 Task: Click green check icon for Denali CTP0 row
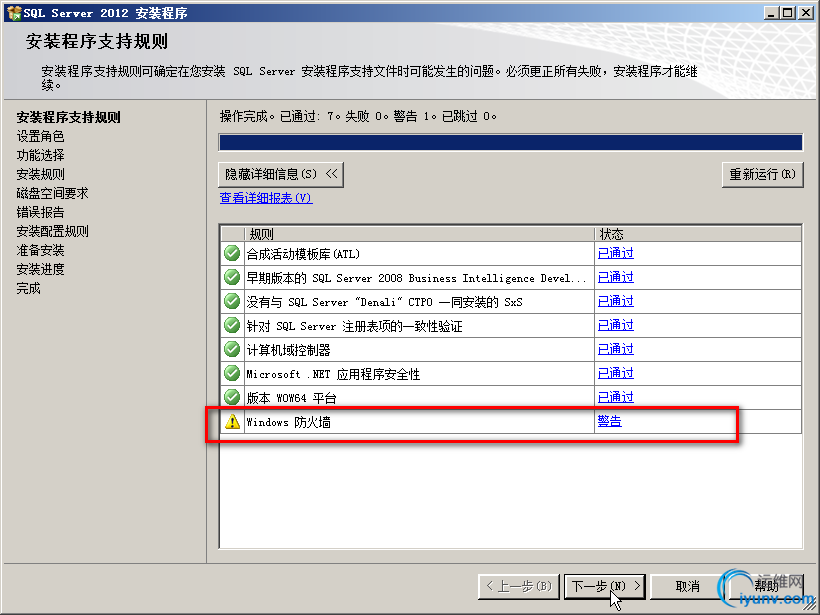[232, 301]
